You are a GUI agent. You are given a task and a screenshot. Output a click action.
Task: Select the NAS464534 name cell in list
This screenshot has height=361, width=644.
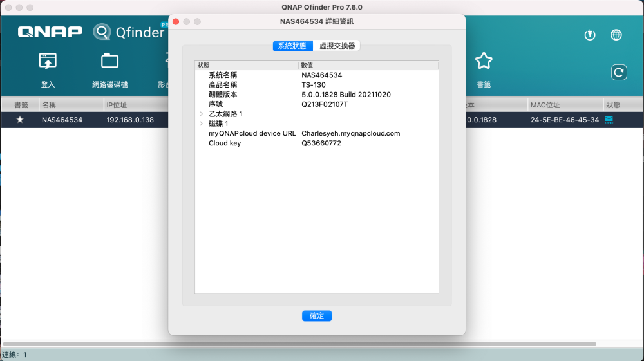pos(62,120)
